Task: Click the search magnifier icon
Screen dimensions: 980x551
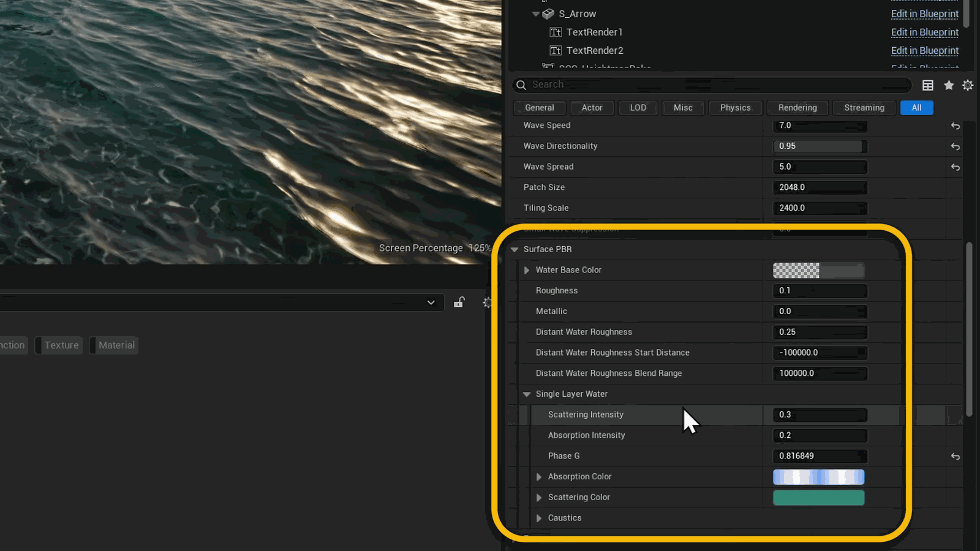Action: 521,84
